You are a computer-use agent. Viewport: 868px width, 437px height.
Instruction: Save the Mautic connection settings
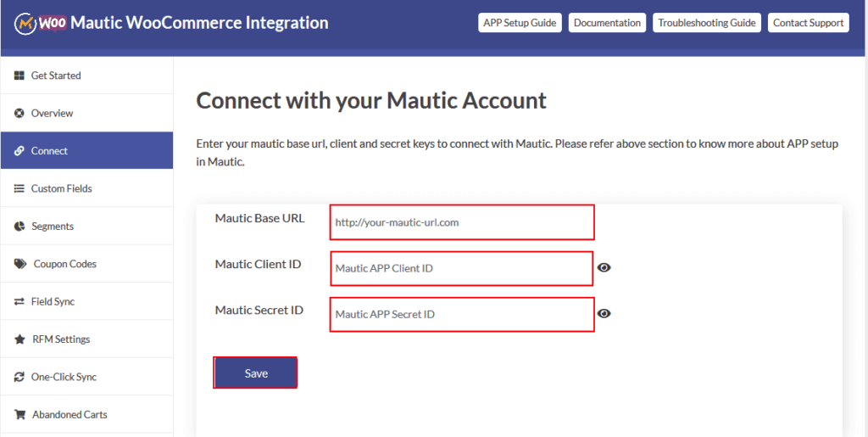tap(255, 373)
